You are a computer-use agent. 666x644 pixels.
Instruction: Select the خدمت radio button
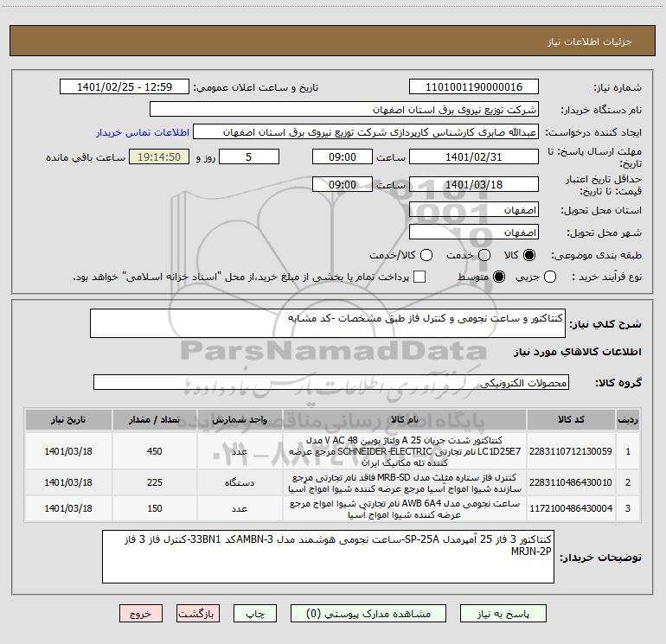[x=484, y=255]
